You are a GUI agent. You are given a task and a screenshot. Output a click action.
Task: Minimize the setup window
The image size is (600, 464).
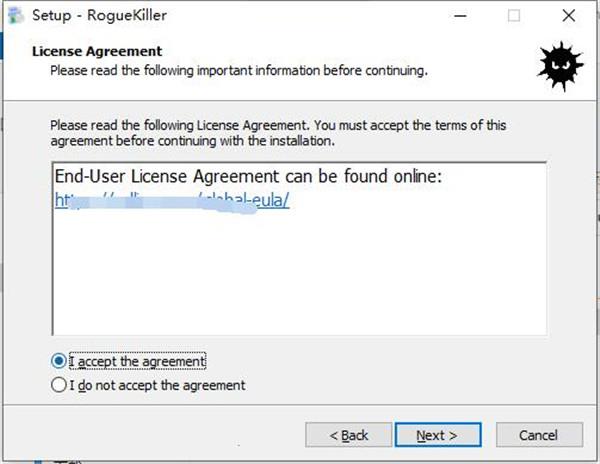tap(460, 16)
